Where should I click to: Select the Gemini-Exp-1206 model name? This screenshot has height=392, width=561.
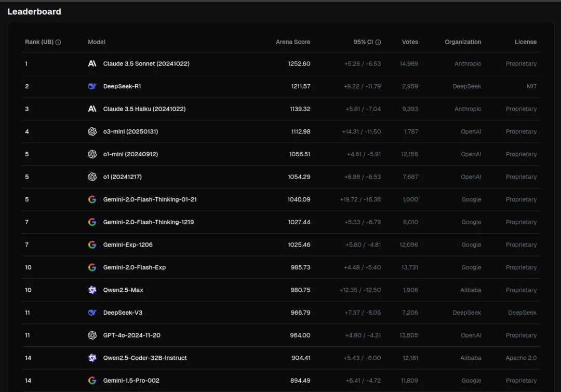[x=128, y=245]
